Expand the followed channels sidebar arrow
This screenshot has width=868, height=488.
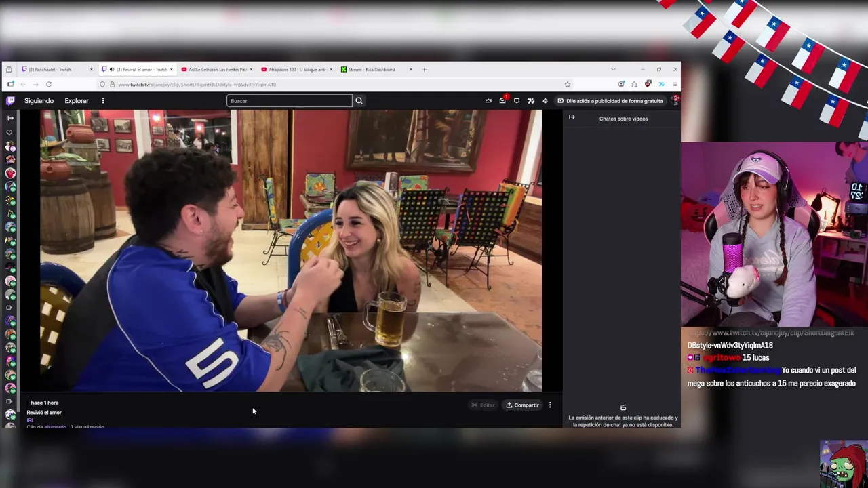pyautogui.click(x=10, y=118)
